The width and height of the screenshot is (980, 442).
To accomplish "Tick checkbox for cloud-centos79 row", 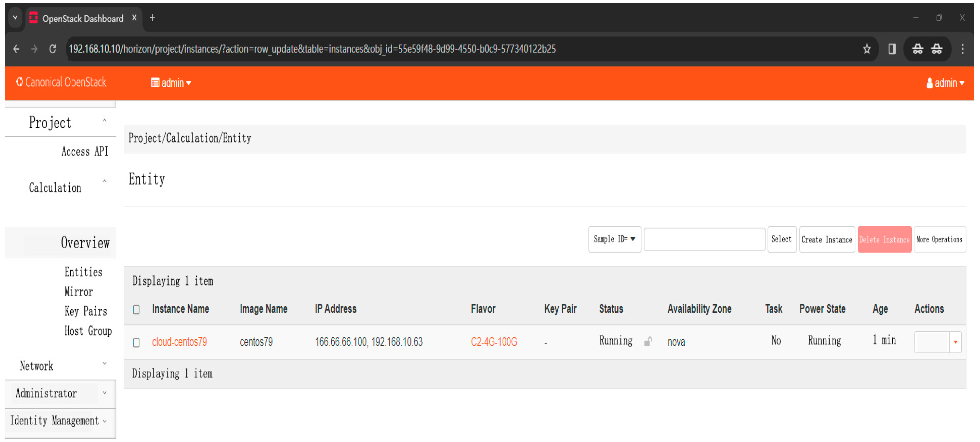I will [x=136, y=342].
